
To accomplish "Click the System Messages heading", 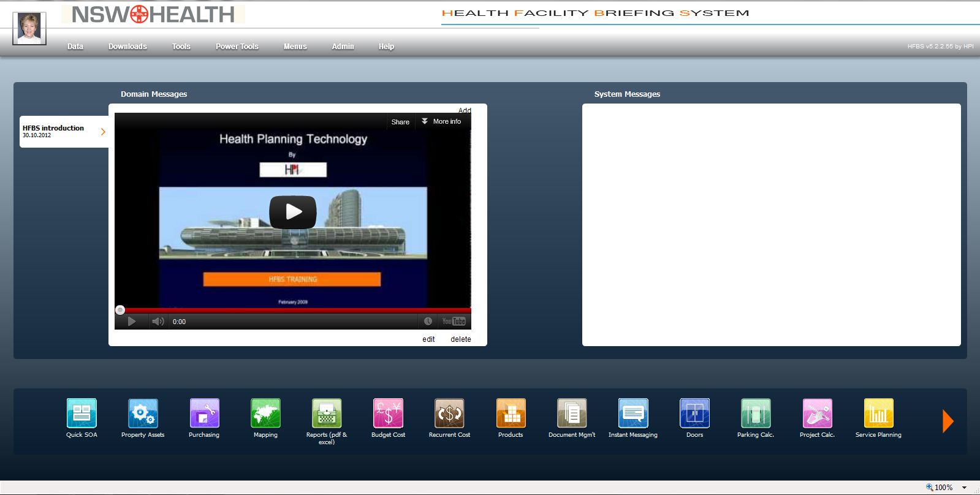I will coord(627,94).
